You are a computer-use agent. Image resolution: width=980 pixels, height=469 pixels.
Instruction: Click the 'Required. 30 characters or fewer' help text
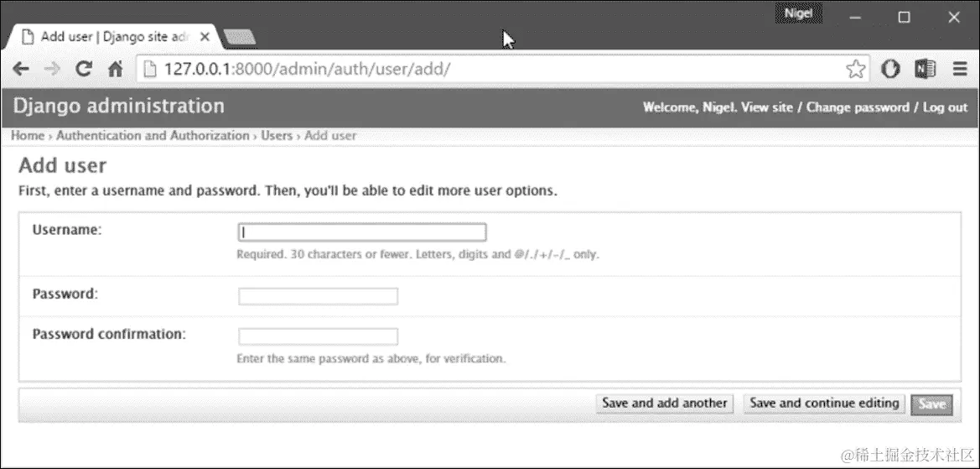(417, 255)
